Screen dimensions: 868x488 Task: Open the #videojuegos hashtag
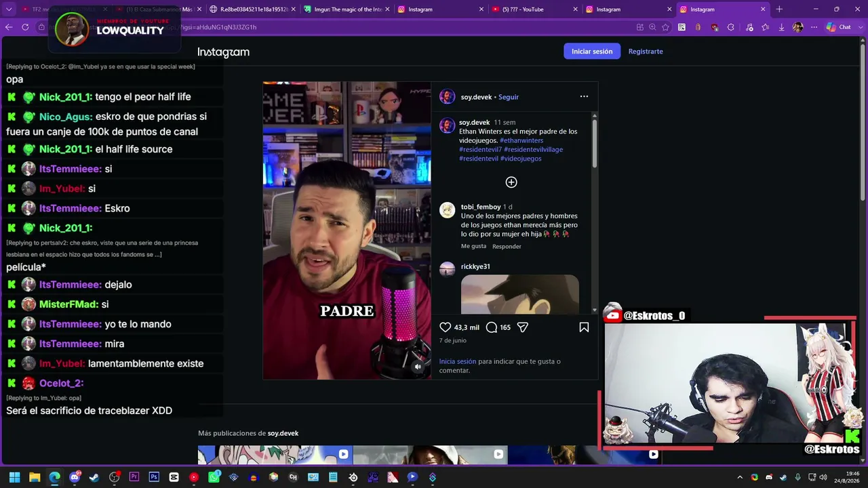coord(521,159)
